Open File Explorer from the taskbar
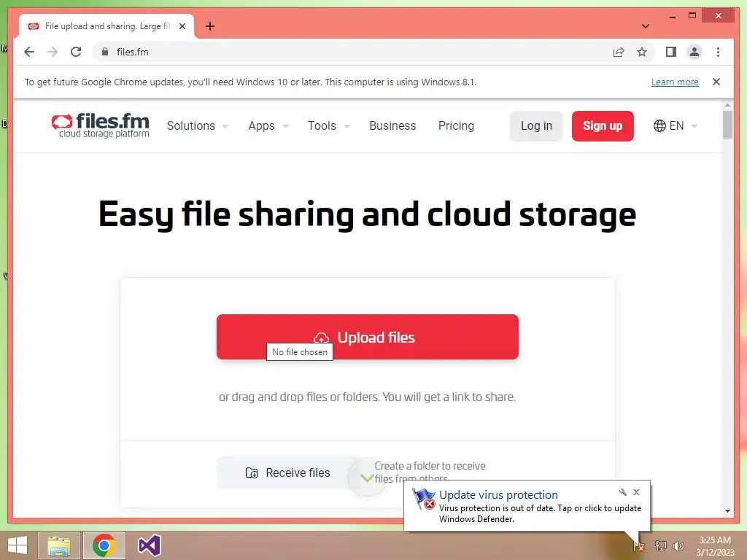Screen dimensions: 747x560 59,545
